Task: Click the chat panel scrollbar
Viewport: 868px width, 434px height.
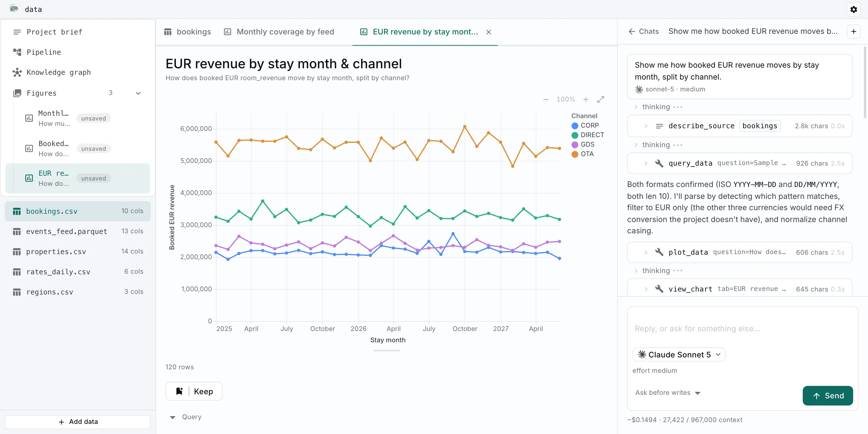Action: (x=865, y=83)
